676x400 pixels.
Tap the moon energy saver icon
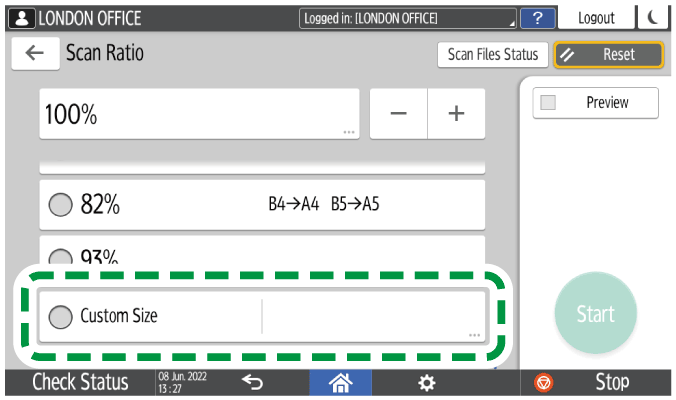click(655, 18)
